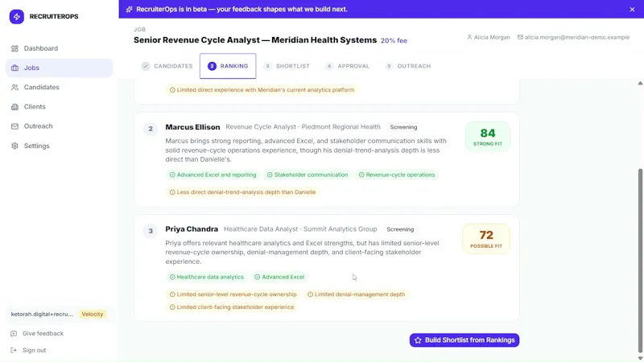Click the scrollbar up arrow
This screenshot has height=362, width=644.
pos(640,84)
